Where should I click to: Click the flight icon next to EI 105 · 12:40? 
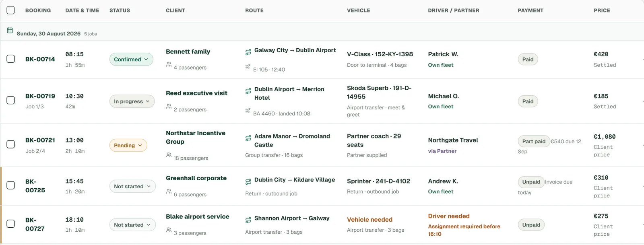click(248, 66)
